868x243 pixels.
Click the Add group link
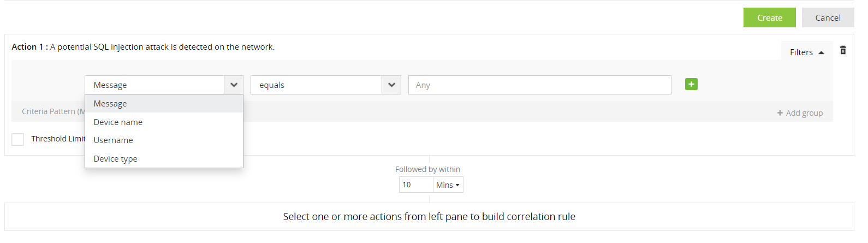click(804, 113)
